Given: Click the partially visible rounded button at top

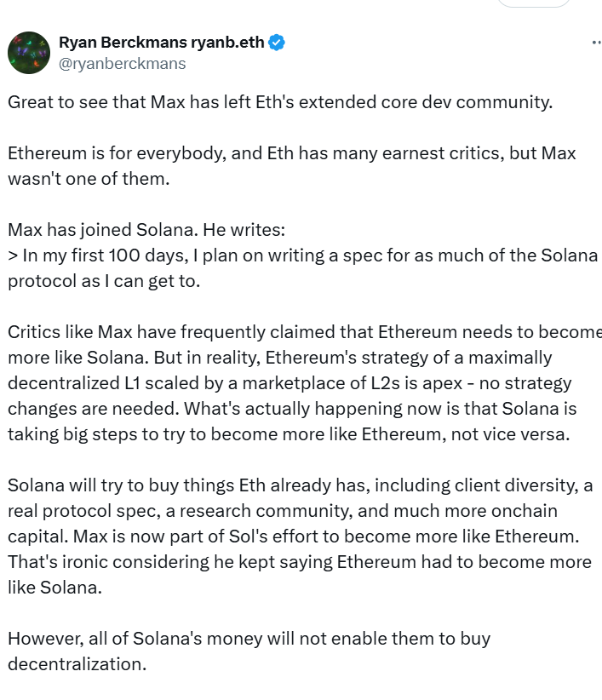Looking at the screenshot, I should pyautogui.click(x=534, y=3).
